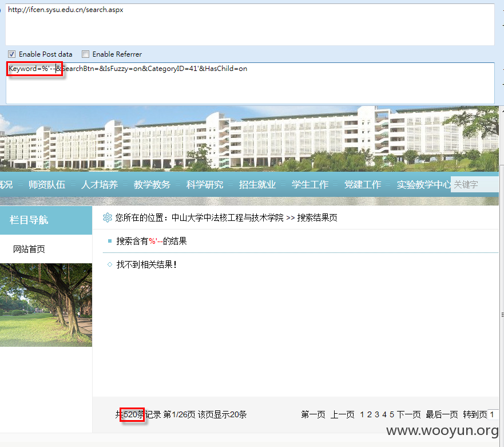This screenshot has height=447, width=504.
Task: Click the 上一页 pagination link
Action: point(343,414)
